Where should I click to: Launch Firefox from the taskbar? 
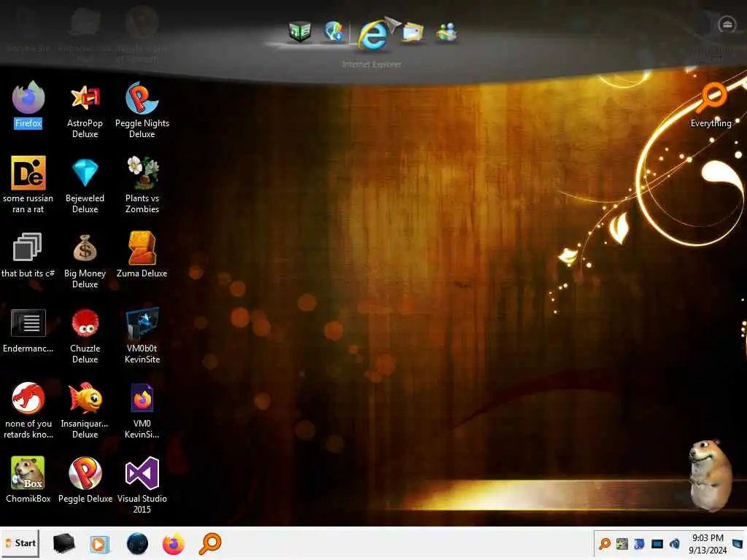(x=174, y=544)
